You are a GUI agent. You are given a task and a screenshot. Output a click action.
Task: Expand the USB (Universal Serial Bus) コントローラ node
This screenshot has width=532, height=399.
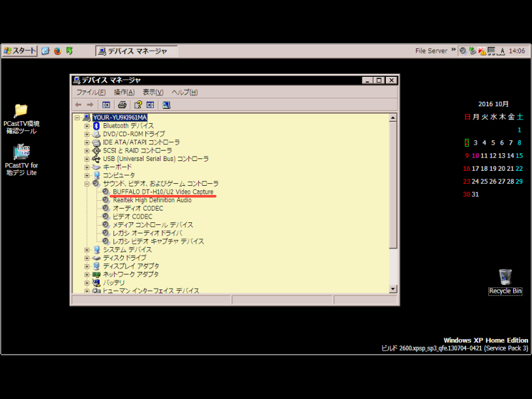(x=87, y=159)
